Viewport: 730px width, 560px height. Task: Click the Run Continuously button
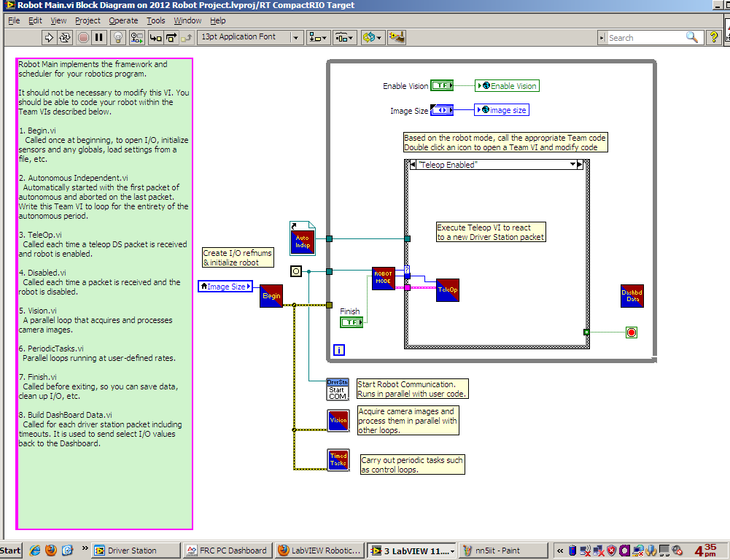click(x=65, y=37)
